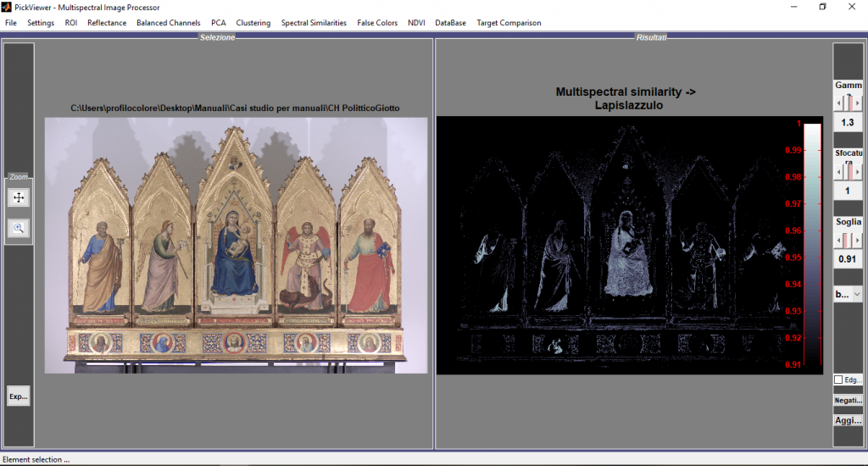Click the Selezione panel label
868x466 pixels.
point(218,37)
